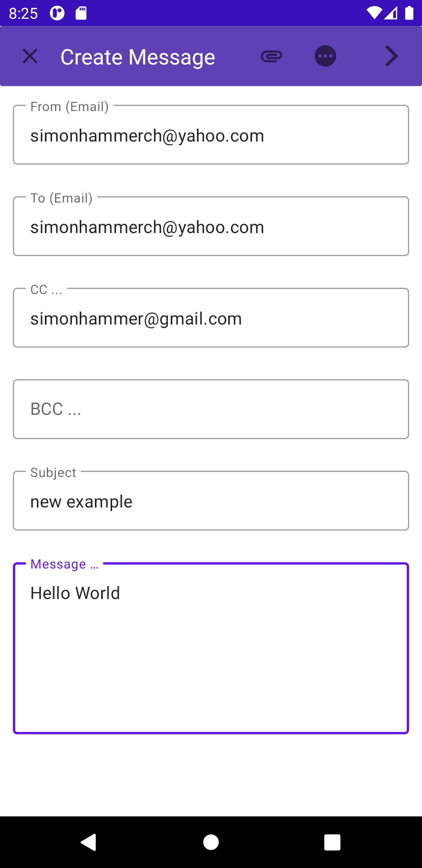
Task: Close the Create Message screen
Action: click(x=30, y=56)
